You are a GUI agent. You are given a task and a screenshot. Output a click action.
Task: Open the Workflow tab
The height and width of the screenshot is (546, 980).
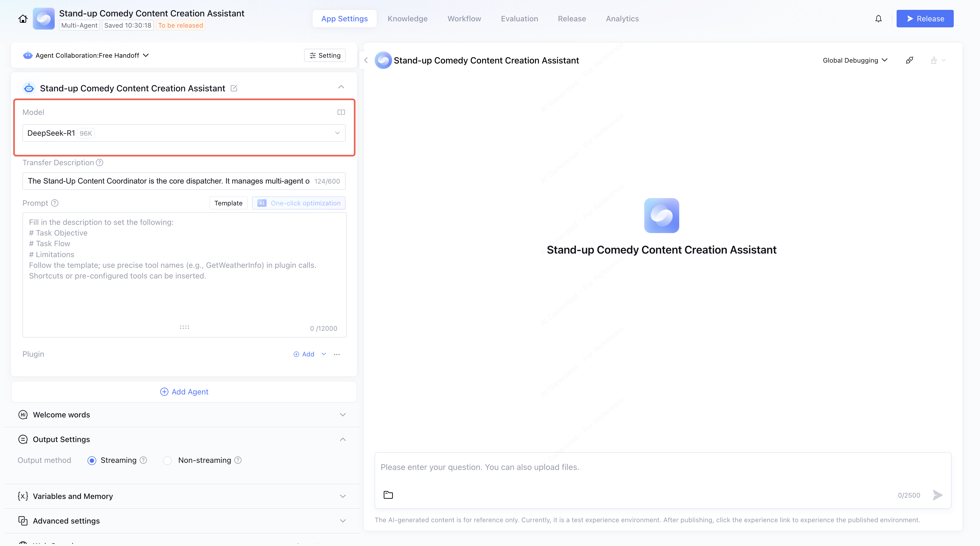[x=464, y=19]
